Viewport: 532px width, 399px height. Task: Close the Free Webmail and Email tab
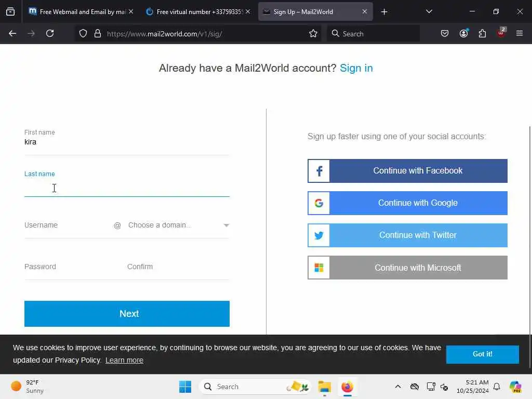(x=131, y=11)
